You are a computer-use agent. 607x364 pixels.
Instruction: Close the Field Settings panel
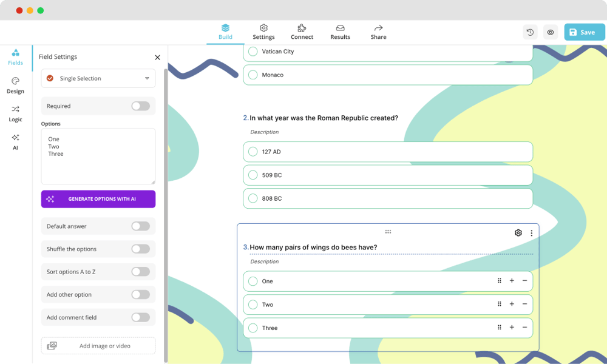pyautogui.click(x=157, y=58)
